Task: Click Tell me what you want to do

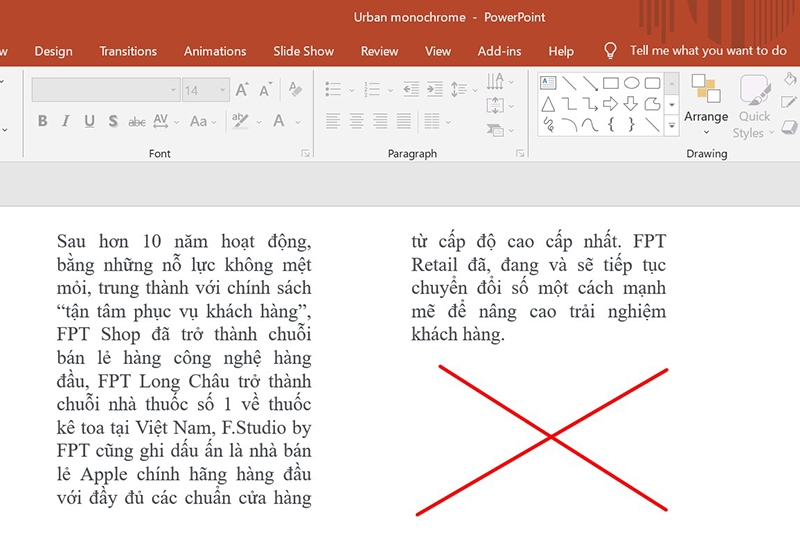Action: 708,50
